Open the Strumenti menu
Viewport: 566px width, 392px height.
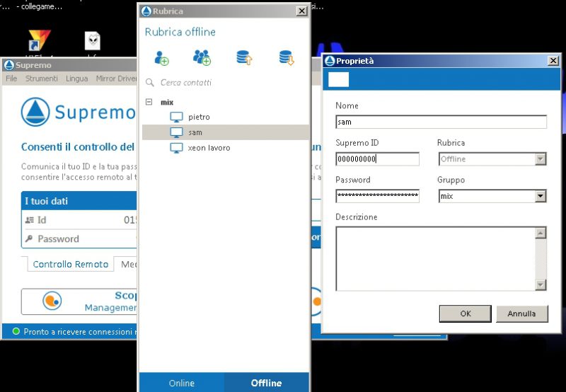click(42, 79)
